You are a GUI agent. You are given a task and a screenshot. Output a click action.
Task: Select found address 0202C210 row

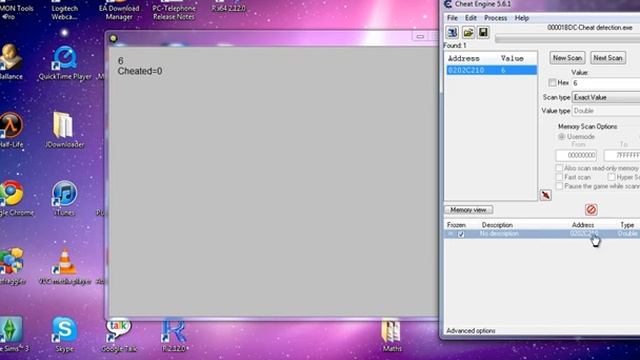(491, 70)
